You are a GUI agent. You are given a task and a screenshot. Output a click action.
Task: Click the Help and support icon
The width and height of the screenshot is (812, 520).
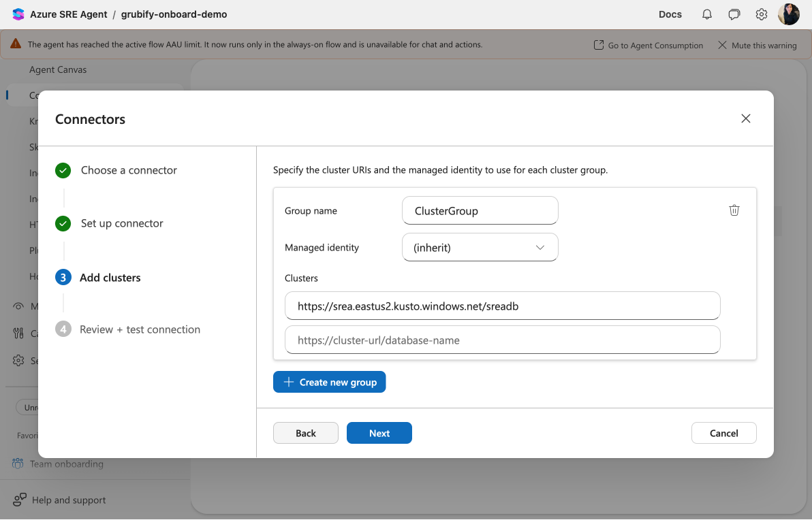click(x=20, y=500)
